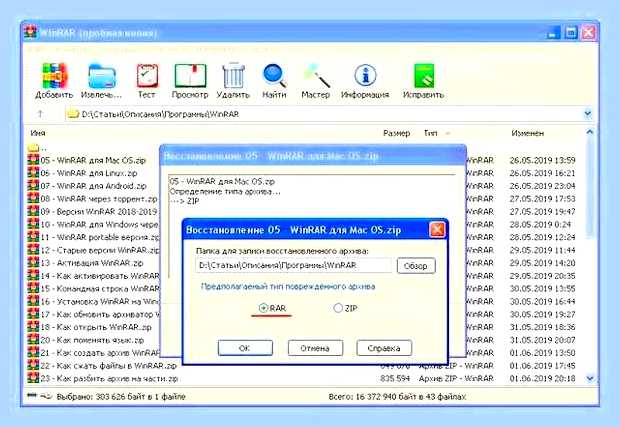The width and height of the screenshot is (620, 427).
Task: Click the Исправить (Repair) green icon
Action: [x=423, y=76]
